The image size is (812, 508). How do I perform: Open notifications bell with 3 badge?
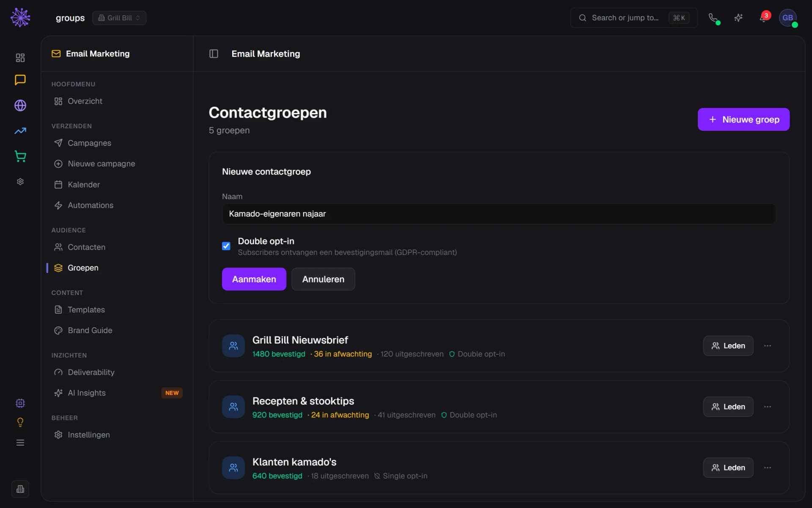tap(763, 18)
